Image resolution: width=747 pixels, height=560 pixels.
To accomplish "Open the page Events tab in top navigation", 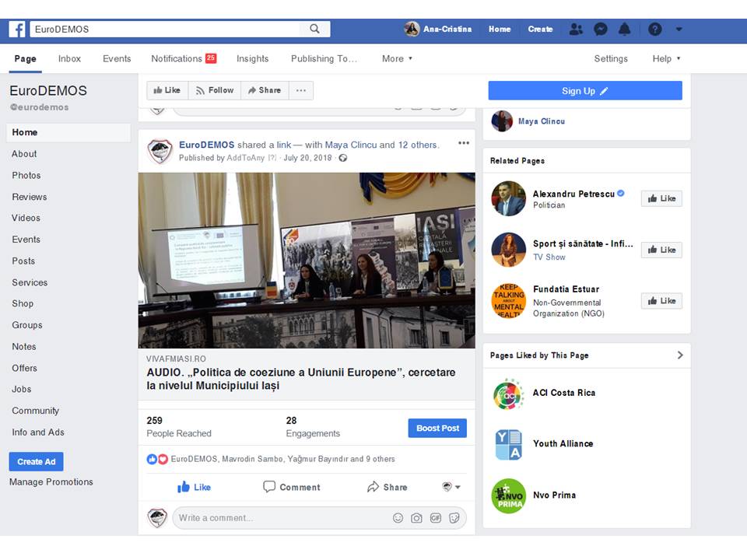I will point(117,58).
